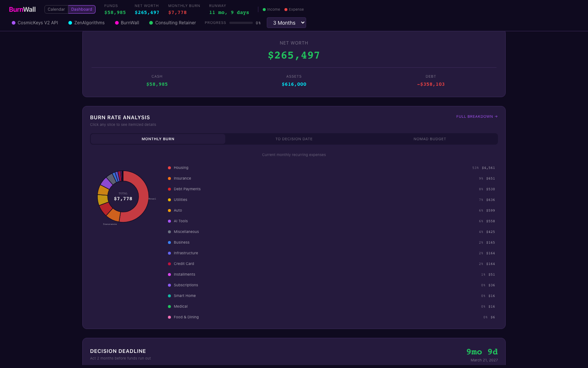Select the Debt Payments expense label

(x=187, y=189)
